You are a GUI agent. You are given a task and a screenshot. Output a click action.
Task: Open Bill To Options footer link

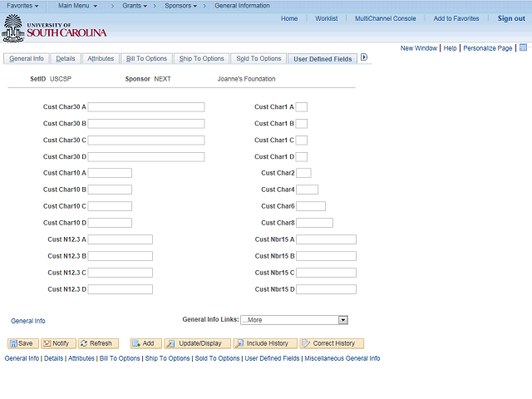[x=120, y=358]
